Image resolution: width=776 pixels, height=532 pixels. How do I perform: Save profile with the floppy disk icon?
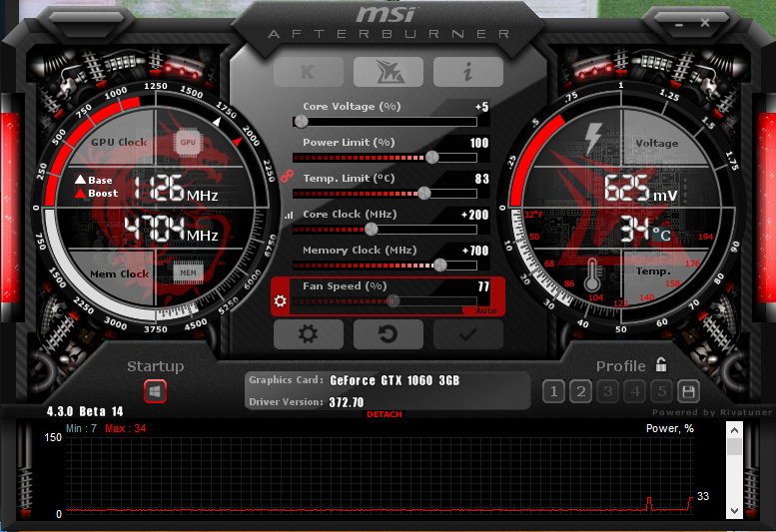pyautogui.click(x=688, y=392)
